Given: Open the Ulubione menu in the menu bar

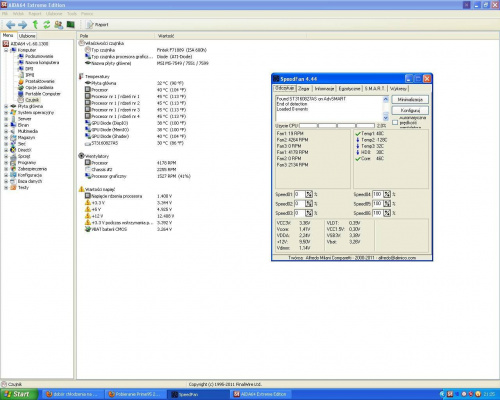Looking at the screenshot, I should pyautogui.click(x=54, y=14).
